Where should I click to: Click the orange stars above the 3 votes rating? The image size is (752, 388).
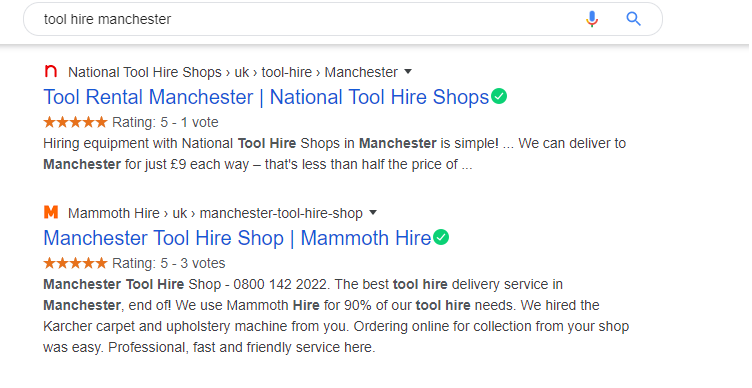(75, 263)
